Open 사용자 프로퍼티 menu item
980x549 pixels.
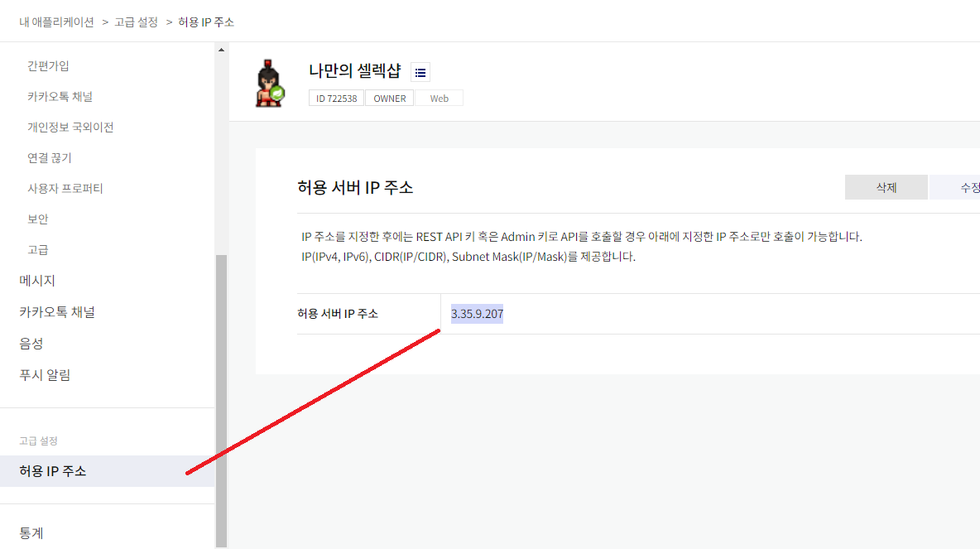click(65, 188)
